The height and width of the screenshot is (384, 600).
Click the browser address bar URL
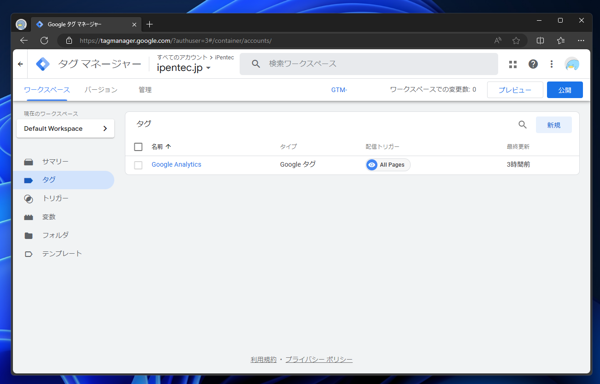click(x=176, y=41)
